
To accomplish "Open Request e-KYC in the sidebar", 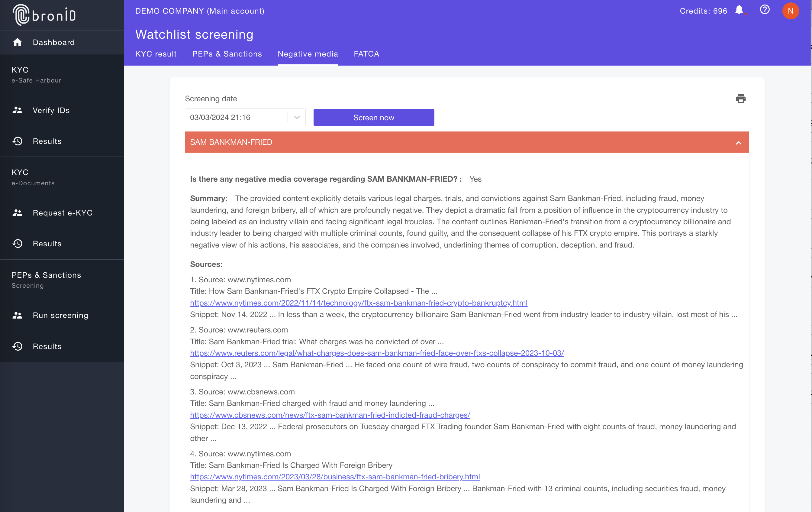I will pyautogui.click(x=63, y=213).
